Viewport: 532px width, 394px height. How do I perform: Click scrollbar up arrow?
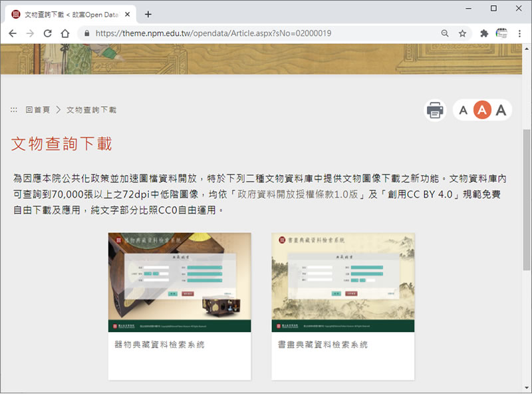(x=527, y=49)
